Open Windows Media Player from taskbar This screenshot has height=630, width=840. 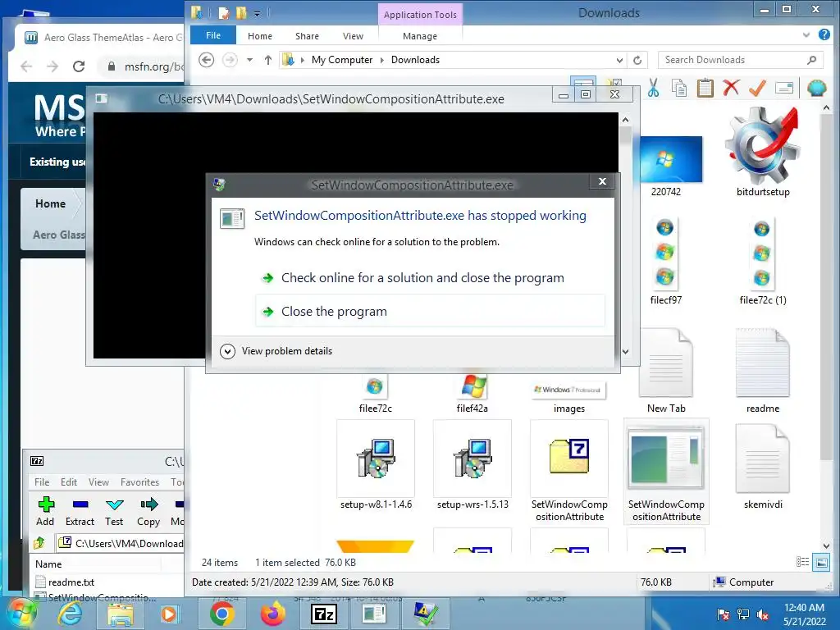tap(169, 614)
